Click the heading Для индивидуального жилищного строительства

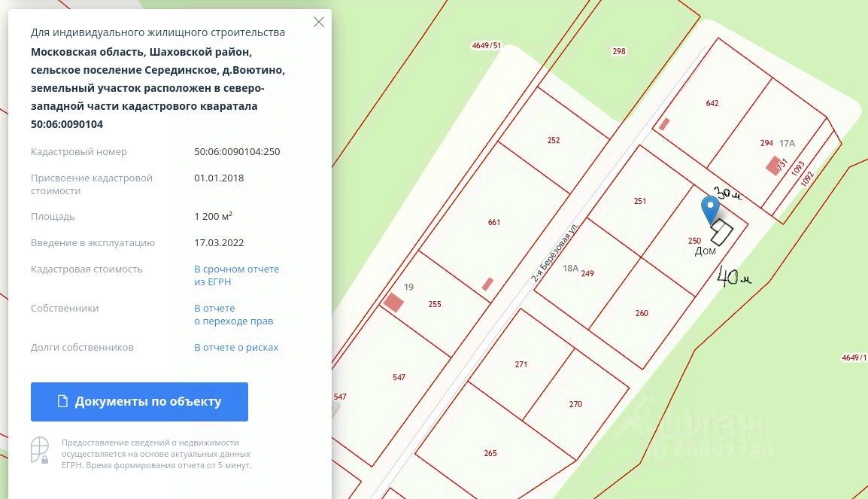coord(158,32)
